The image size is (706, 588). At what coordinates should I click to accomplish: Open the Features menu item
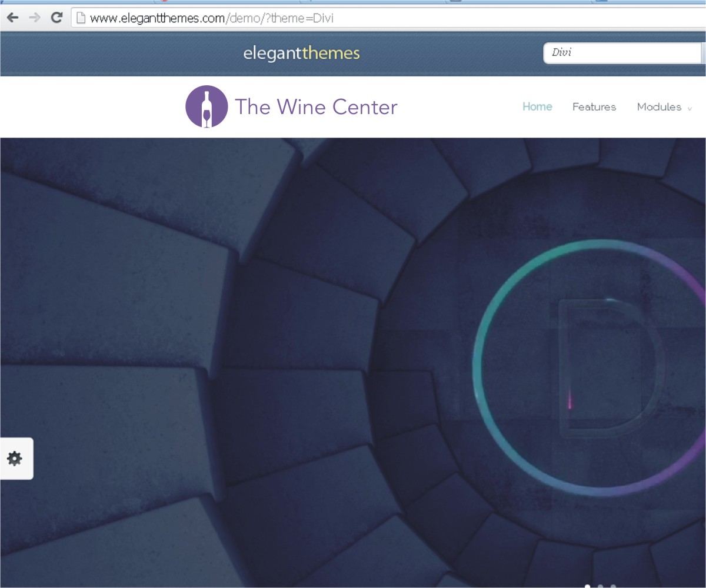(x=594, y=107)
